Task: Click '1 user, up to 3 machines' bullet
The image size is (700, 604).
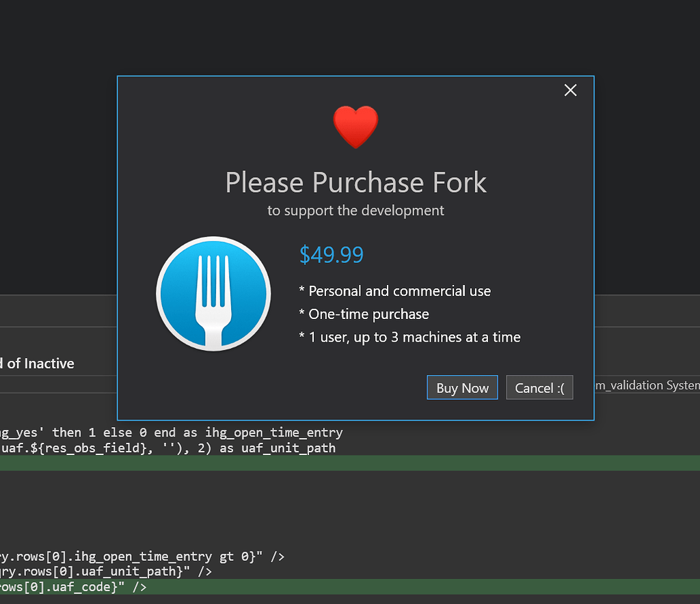Action: (x=410, y=338)
